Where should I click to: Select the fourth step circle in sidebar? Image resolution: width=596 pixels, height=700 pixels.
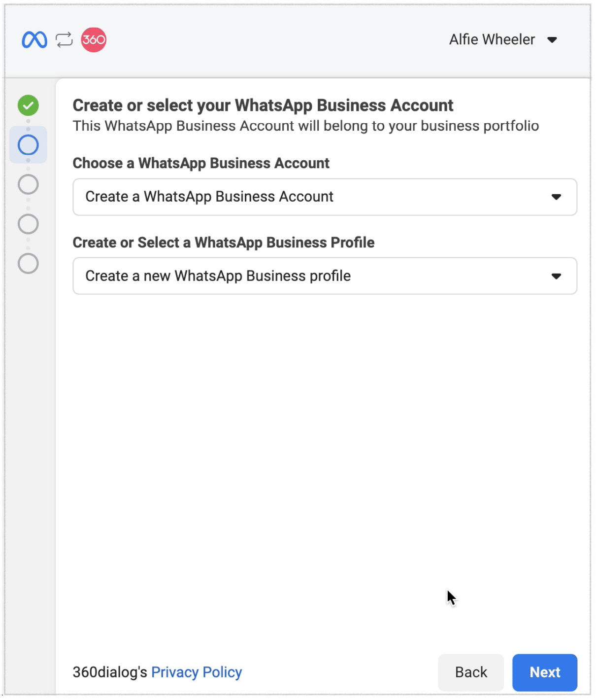28,224
